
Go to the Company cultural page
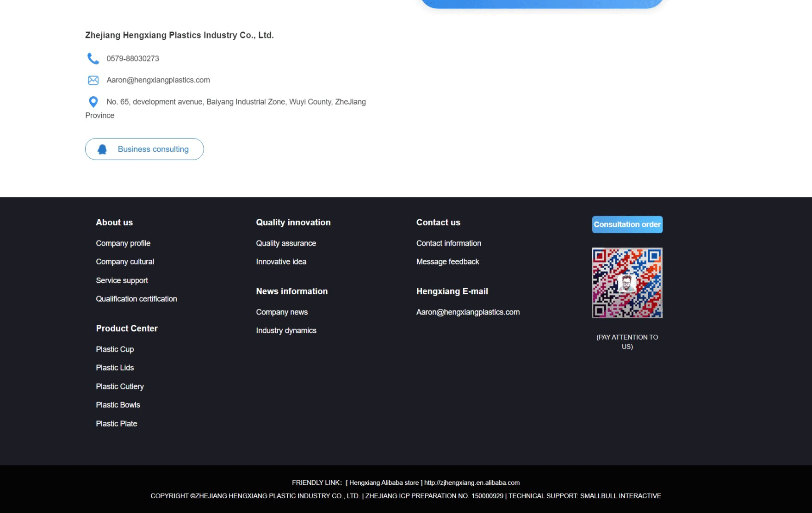125,262
